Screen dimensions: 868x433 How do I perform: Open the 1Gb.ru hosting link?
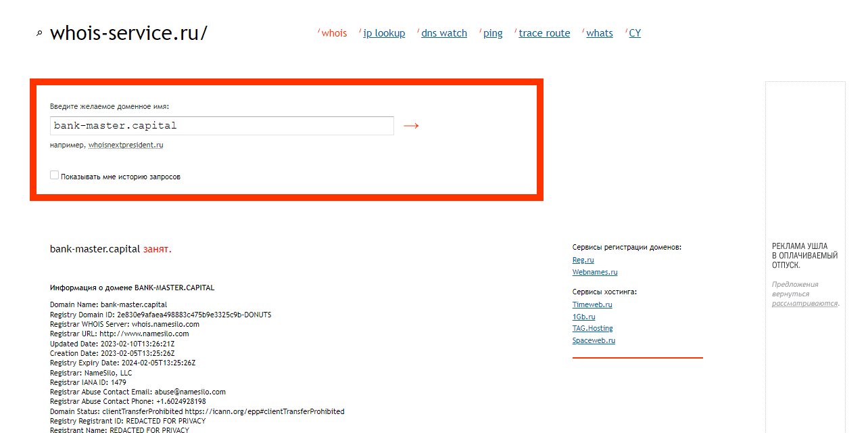[x=583, y=317]
